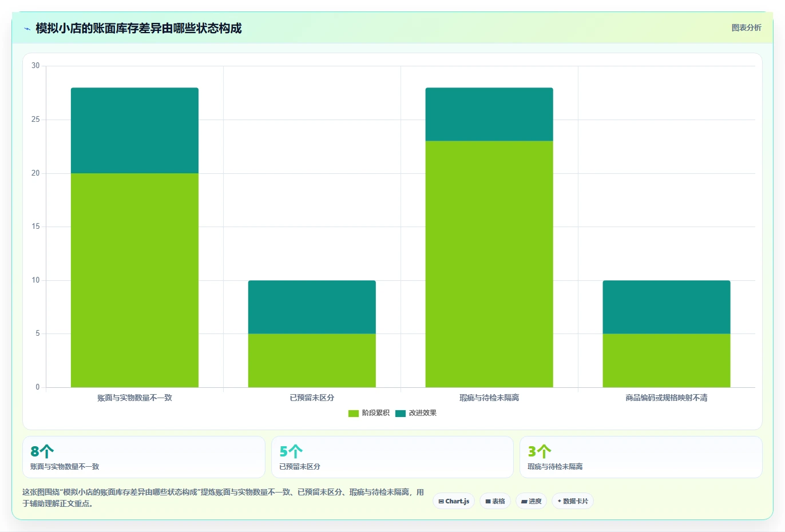
Task: Click the teal 改进效果 bar of 已预留未区分
Action: [x=312, y=307]
